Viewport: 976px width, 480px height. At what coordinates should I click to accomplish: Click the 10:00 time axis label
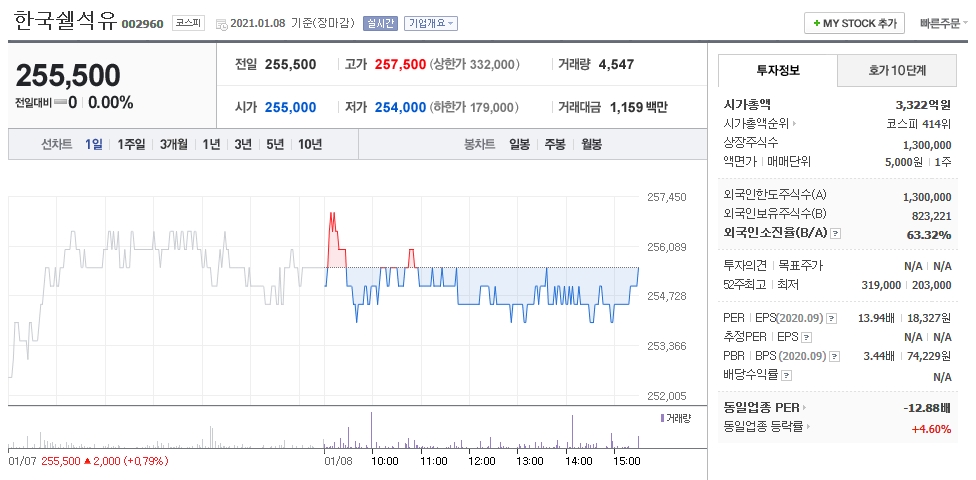click(x=385, y=461)
